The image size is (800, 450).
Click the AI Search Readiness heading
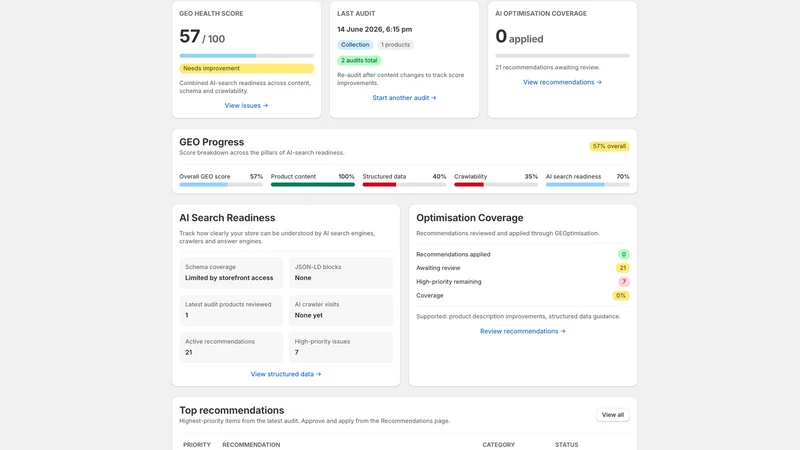point(227,218)
